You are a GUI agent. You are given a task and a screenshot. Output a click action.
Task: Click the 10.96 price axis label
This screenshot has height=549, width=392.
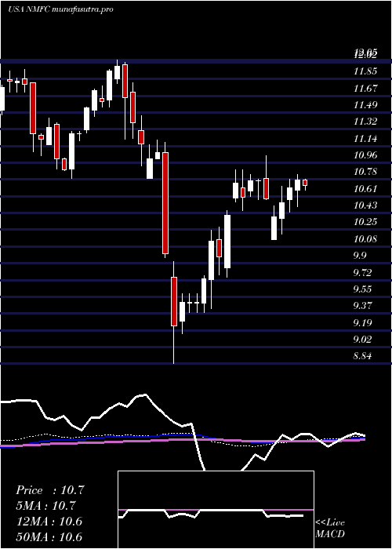(x=365, y=155)
